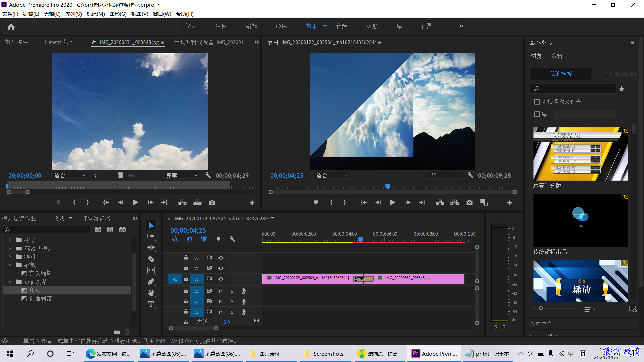Viewport: 644px width, 362px height.
Task: Expand the 沉浸式视频 folder
Action: (x=10, y=248)
